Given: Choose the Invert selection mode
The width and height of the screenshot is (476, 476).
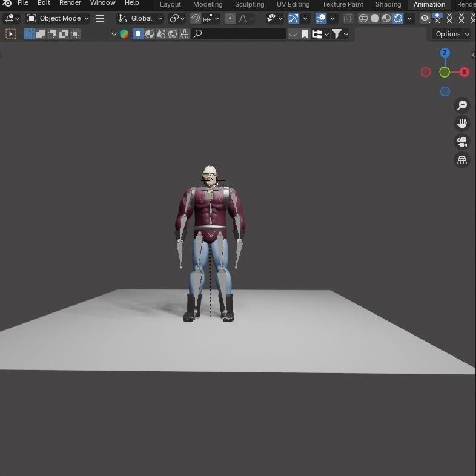Looking at the screenshot, I should pyautogui.click(x=64, y=34).
